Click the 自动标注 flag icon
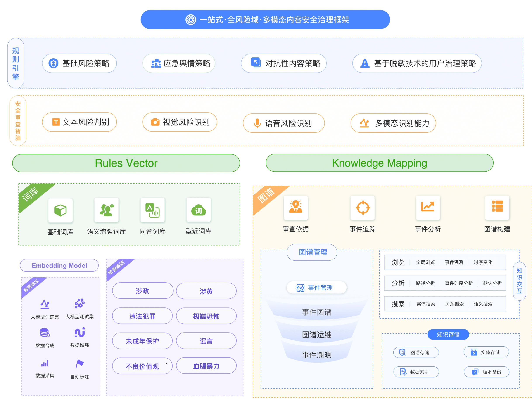This screenshot has width=532, height=413. pyautogui.click(x=79, y=364)
